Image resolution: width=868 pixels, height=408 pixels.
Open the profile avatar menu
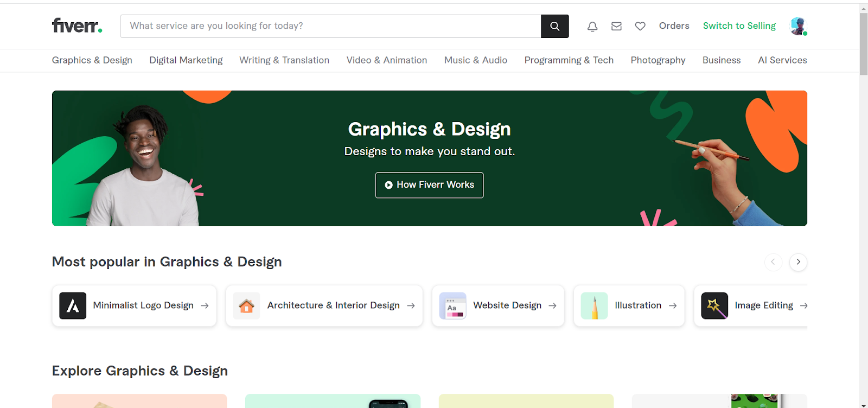(x=798, y=26)
